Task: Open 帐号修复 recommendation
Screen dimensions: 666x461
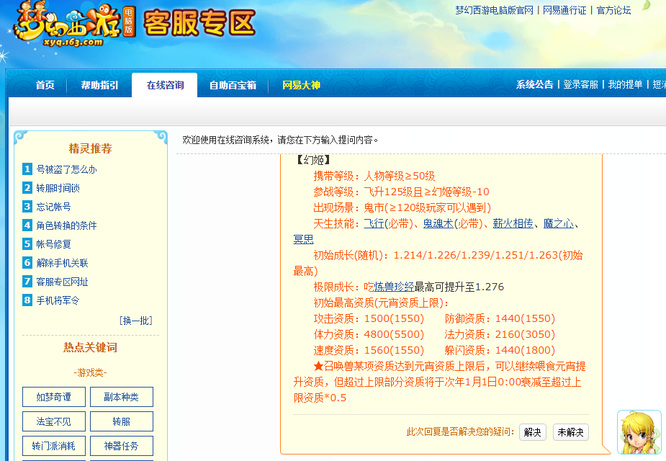Action: pyautogui.click(x=54, y=244)
